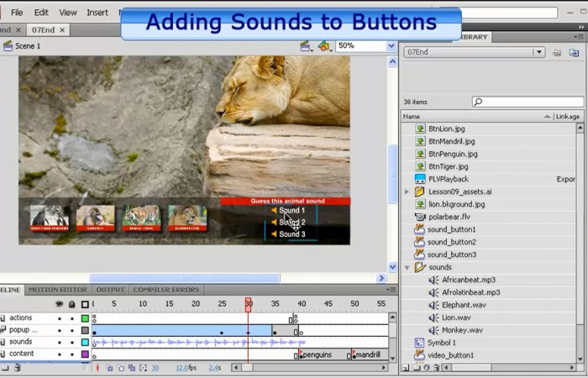
Task: Click the cyan outline swatch of sounds layer
Action: pyautogui.click(x=85, y=342)
